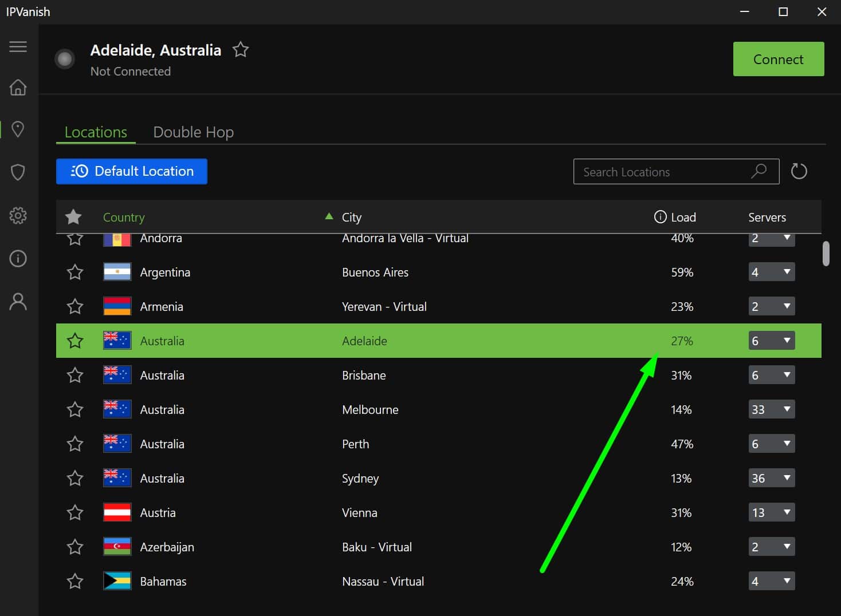The height and width of the screenshot is (616, 841).
Task: Select Baku - Virtual entry
Action: click(377, 547)
